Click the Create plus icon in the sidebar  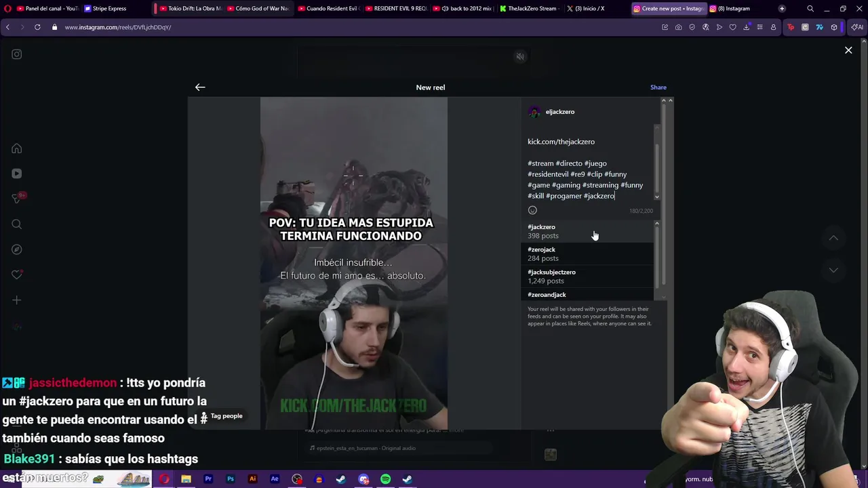[x=17, y=300]
